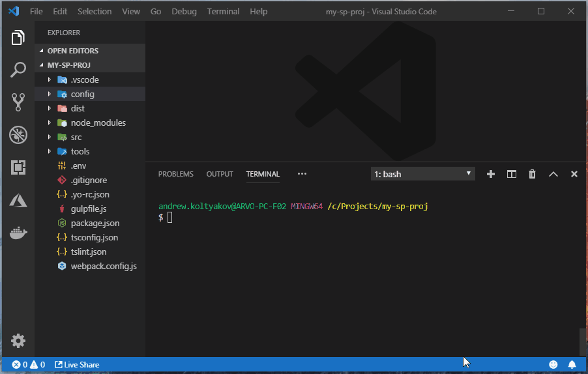
Task: Open the Go menu
Action: (156, 11)
